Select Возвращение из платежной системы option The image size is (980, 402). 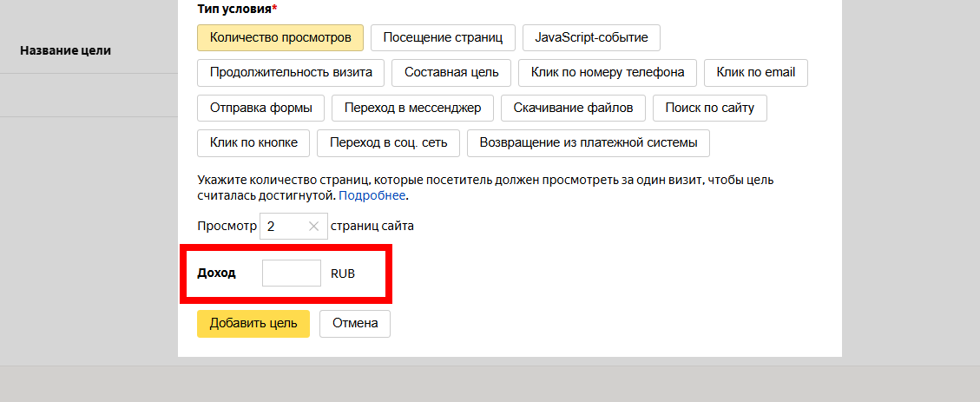[589, 143]
